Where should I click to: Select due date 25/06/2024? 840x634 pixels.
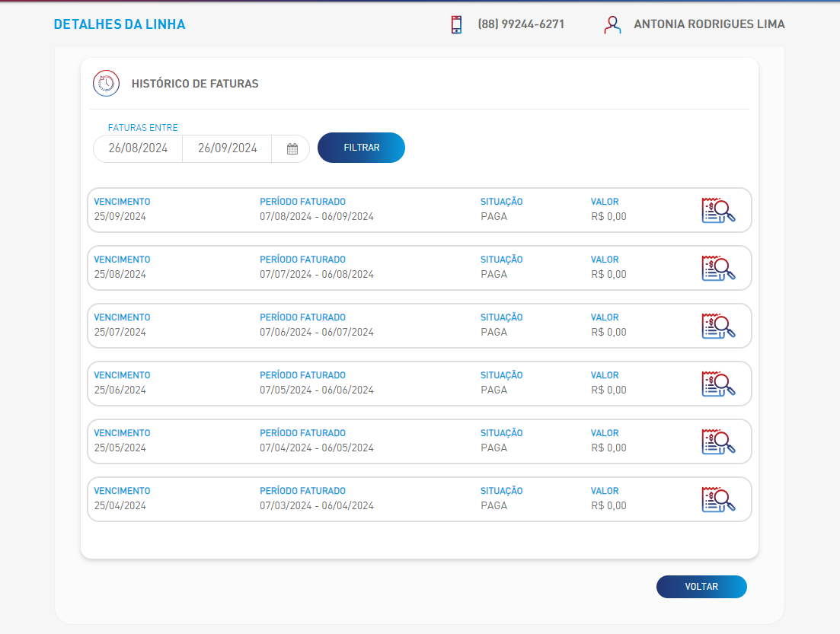click(x=120, y=390)
